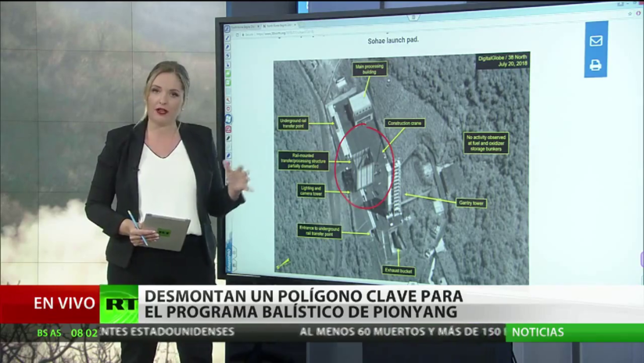Click the email envelope share icon
Screen dimensions: 644x363
click(x=596, y=41)
